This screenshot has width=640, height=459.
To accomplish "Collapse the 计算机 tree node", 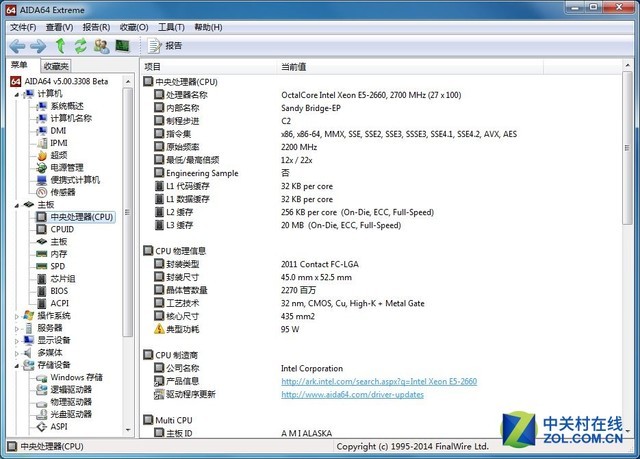I will point(17,95).
